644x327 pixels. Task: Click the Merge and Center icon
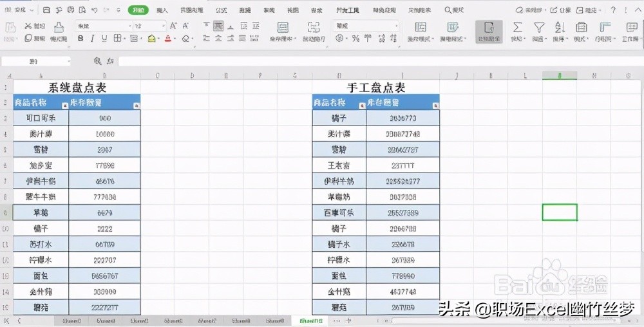(x=283, y=28)
